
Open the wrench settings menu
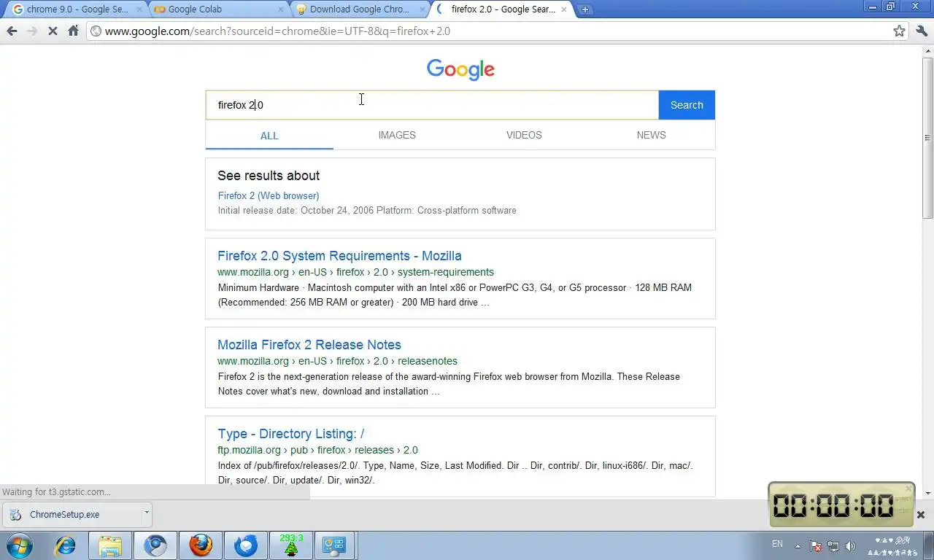[922, 31]
